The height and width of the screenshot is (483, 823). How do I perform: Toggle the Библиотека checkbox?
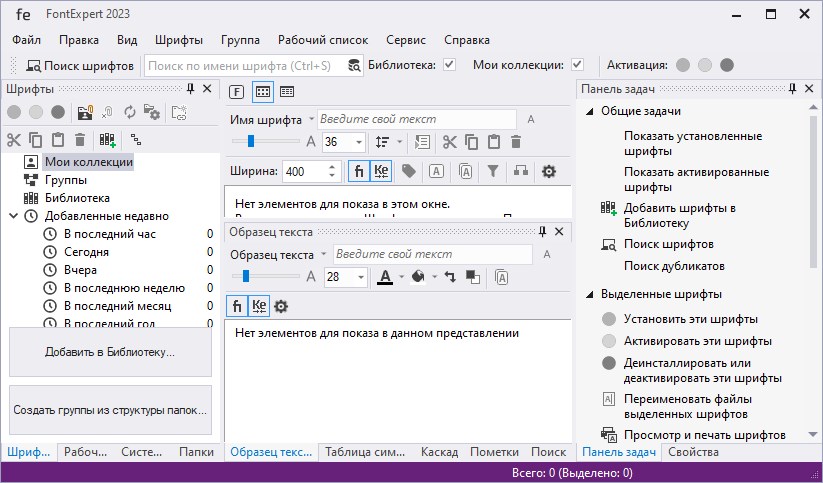449,65
